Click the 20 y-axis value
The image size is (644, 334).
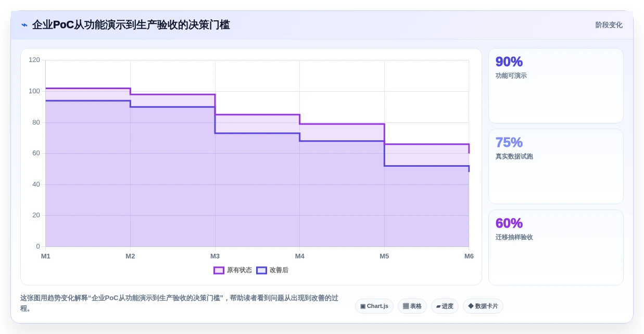36,215
